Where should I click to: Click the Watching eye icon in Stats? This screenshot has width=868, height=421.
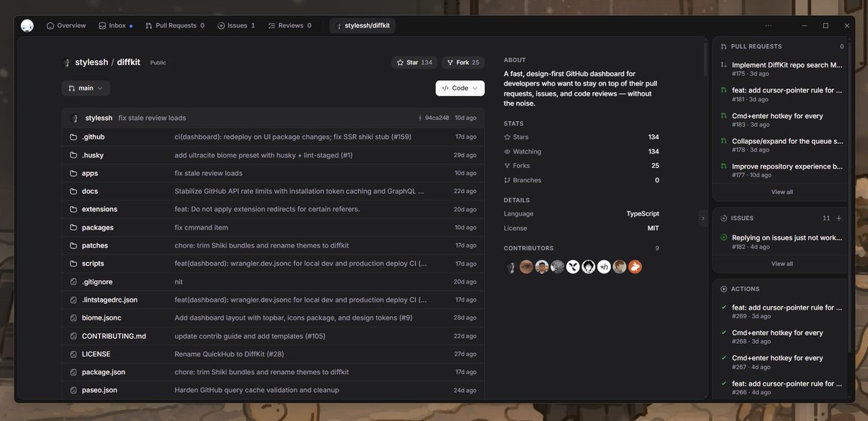pos(507,151)
